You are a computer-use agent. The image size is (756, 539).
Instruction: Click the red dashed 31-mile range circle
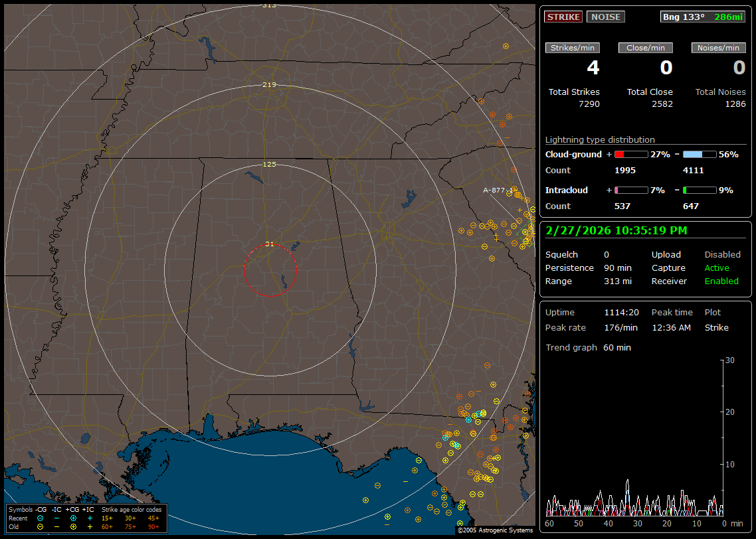tap(244, 270)
